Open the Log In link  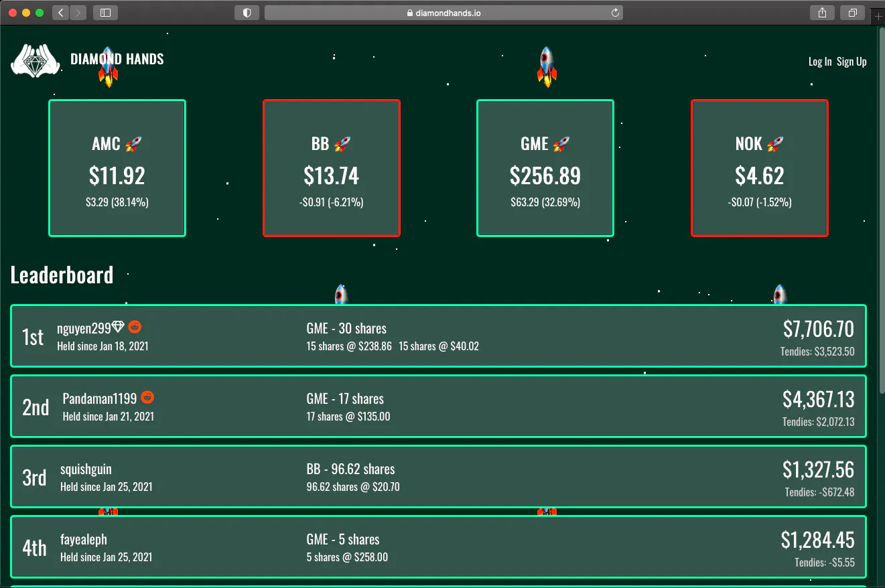820,62
